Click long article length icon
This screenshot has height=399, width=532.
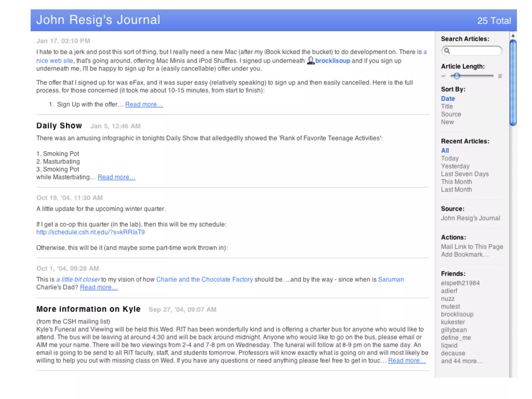(500, 76)
